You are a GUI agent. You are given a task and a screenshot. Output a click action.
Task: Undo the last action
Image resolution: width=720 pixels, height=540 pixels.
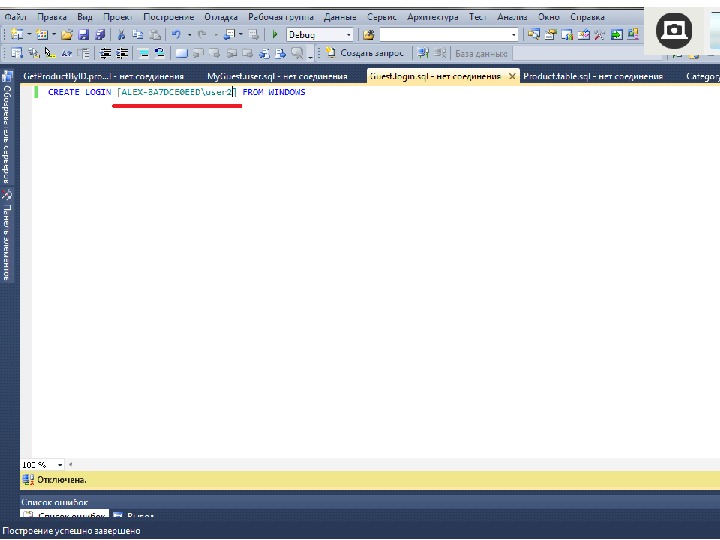176,34
